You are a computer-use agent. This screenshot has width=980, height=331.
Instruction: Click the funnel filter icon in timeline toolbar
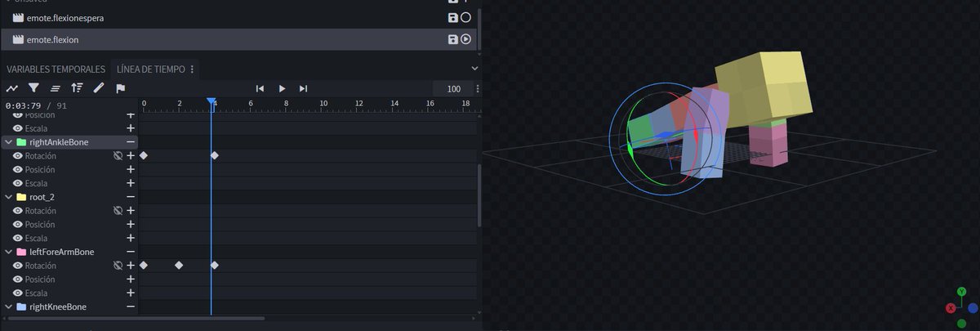click(33, 88)
